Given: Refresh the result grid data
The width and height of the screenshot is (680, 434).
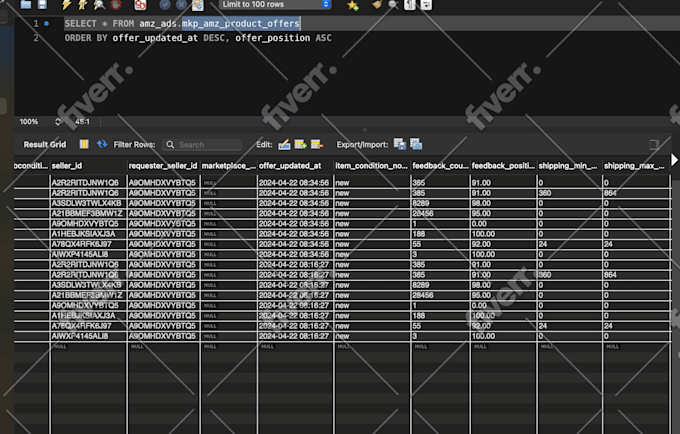Looking at the screenshot, I should click(x=102, y=145).
